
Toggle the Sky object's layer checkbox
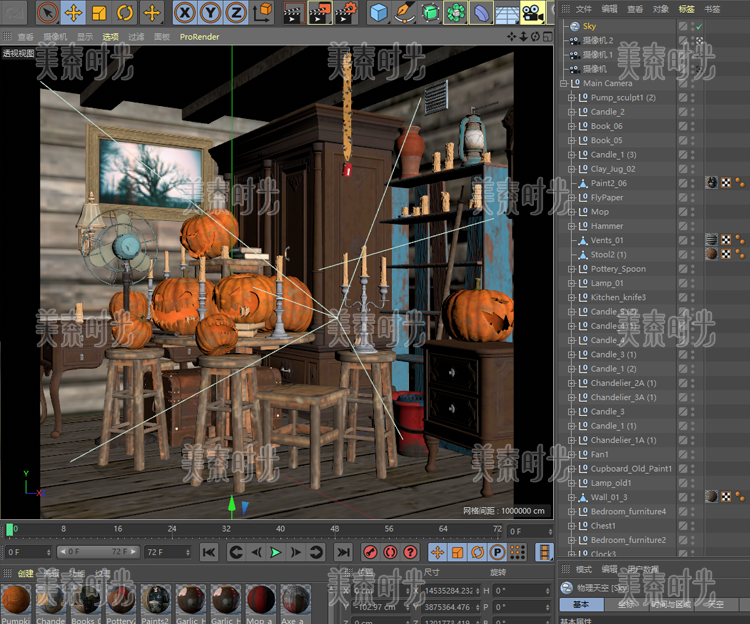pos(683,26)
